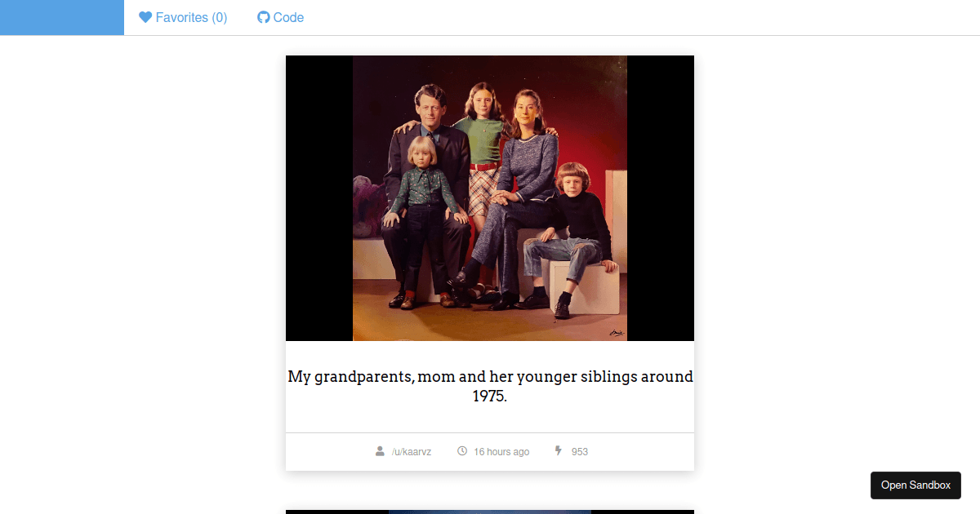Open Sandbox button at the bottom corner
This screenshot has width=980, height=514.
coord(915,485)
